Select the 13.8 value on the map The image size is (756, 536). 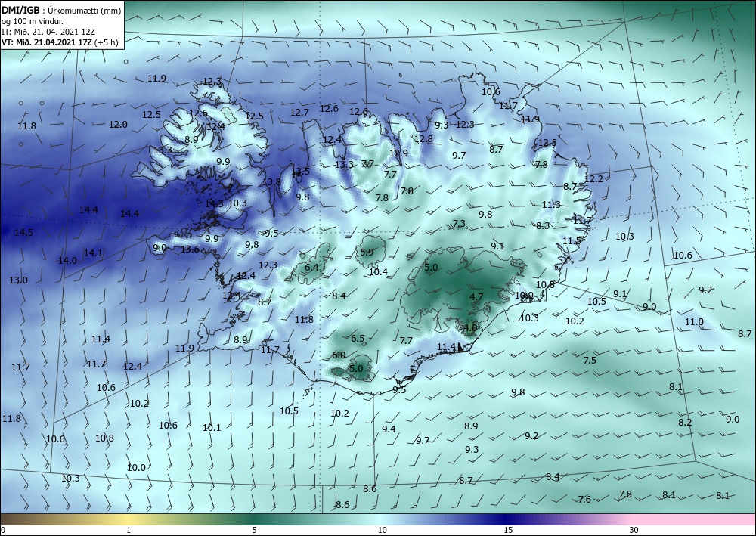(271, 181)
